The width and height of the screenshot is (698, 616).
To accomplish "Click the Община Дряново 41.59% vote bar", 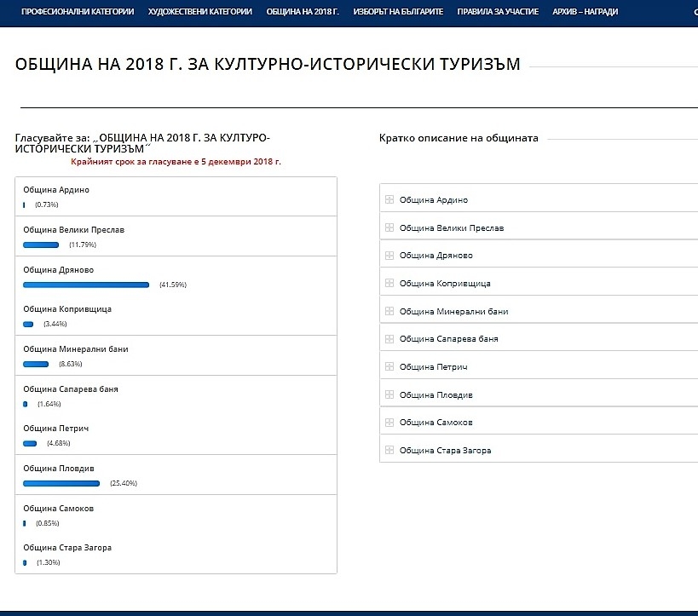I will pyautogui.click(x=86, y=285).
